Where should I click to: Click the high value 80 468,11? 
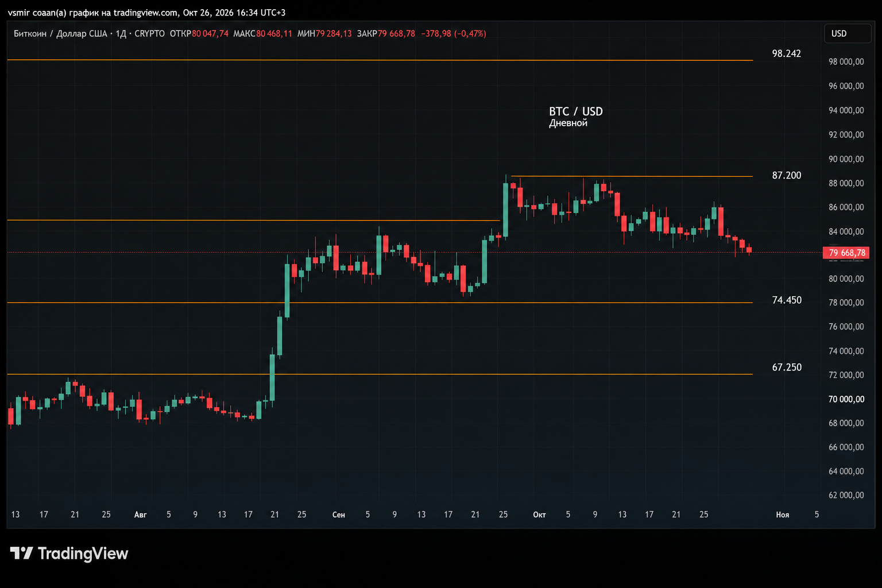click(274, 33)
